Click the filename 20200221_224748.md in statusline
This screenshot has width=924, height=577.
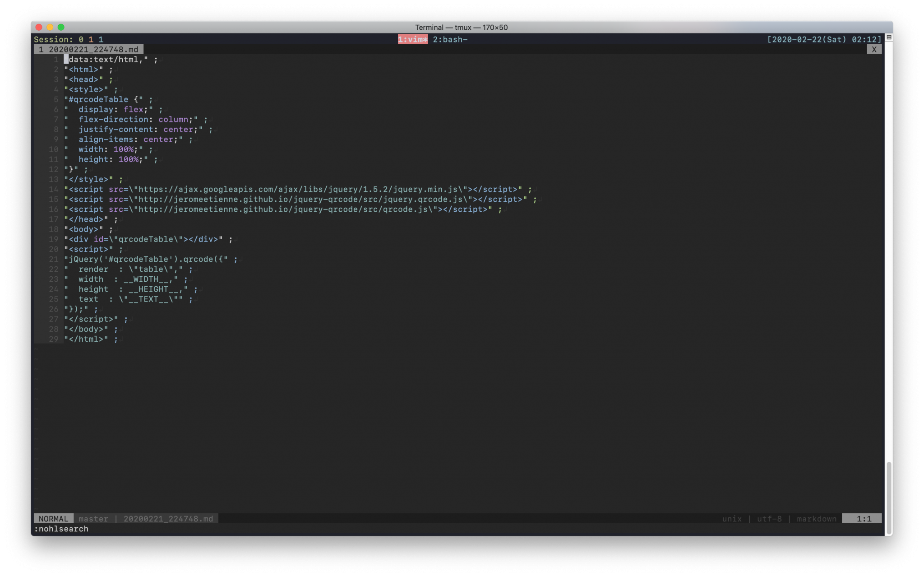[x=168, y=518]
